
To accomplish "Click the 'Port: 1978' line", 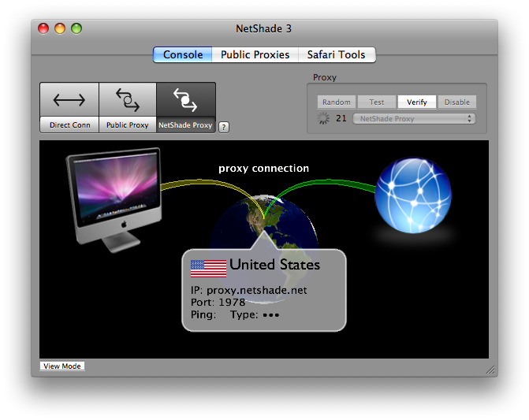I will 218,303.
